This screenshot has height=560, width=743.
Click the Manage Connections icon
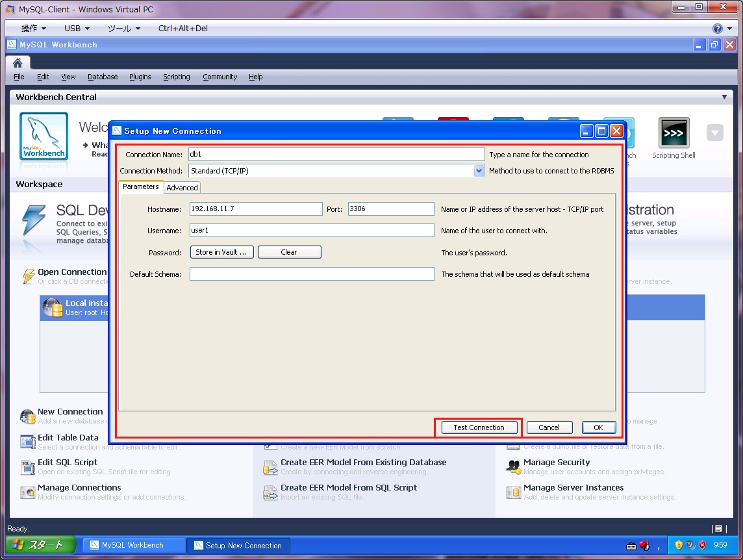click(28, 492)
